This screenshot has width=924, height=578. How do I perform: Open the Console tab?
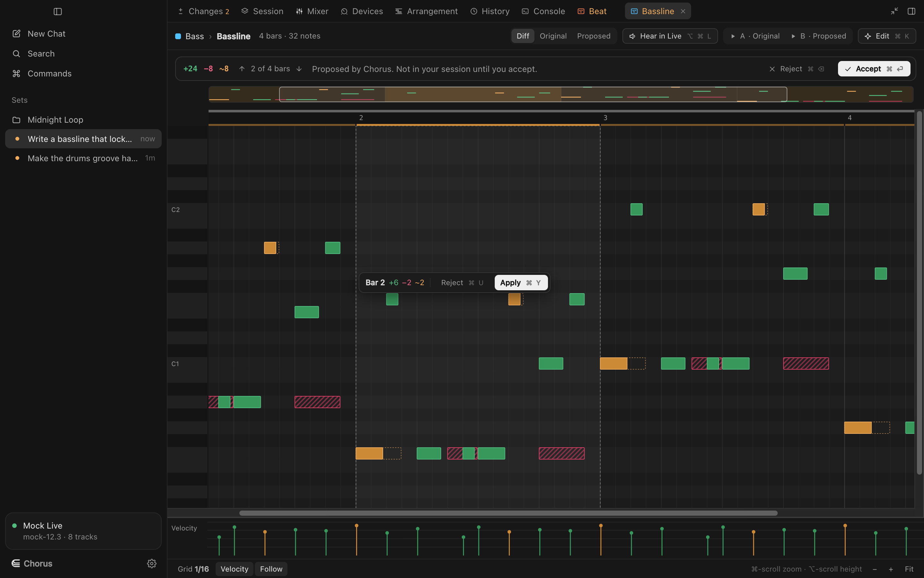pos(543,12)
